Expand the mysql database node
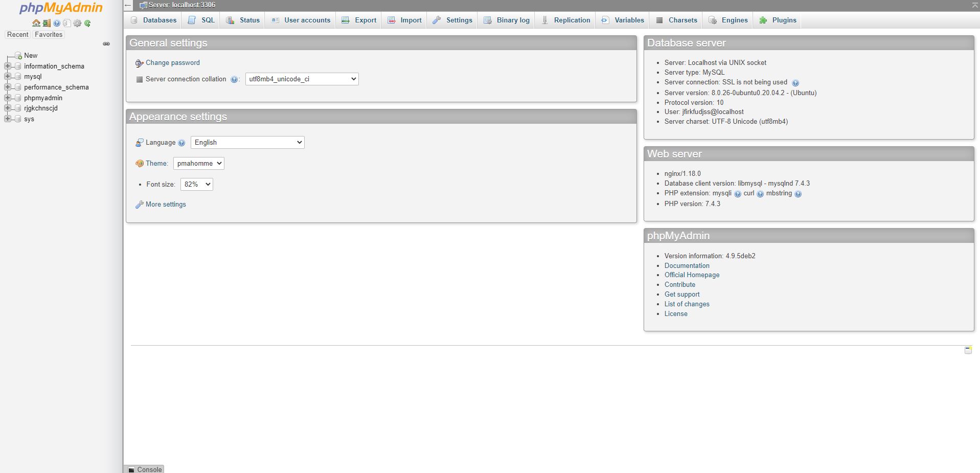The width and height of the screenshot is (980, 473). pos(7,76)
